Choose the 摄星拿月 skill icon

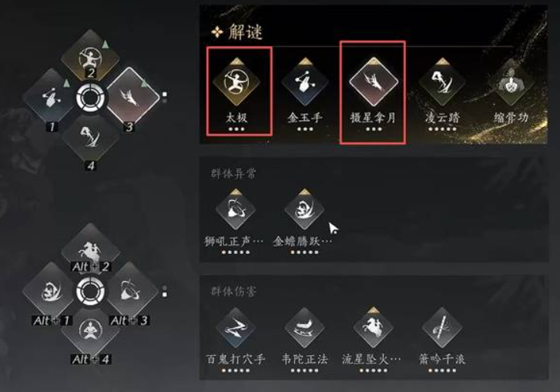point(374,82)
